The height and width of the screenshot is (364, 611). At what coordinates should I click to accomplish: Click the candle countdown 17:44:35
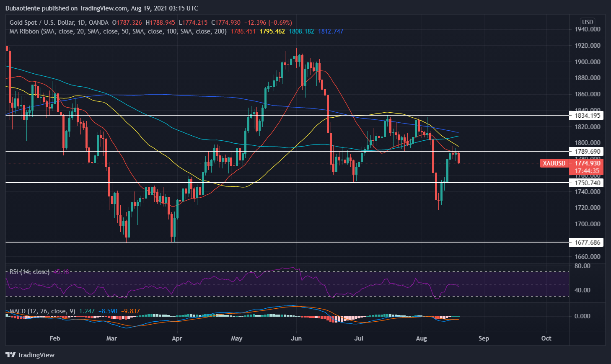tap(587, 171)
